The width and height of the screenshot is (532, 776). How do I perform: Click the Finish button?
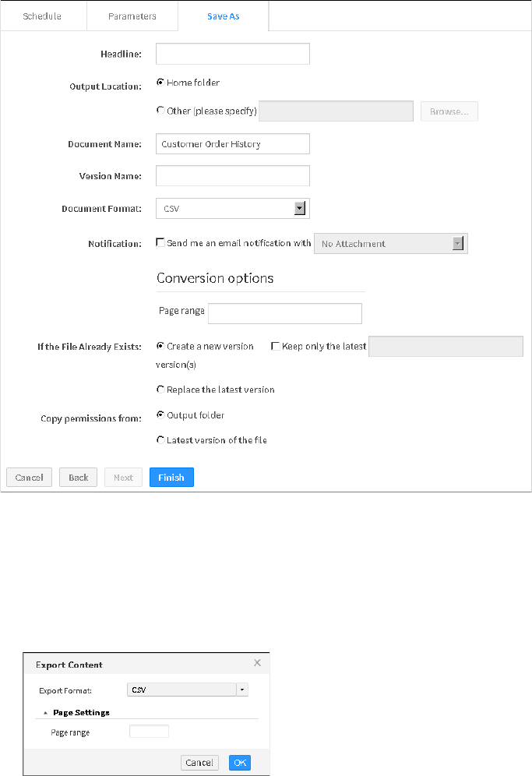171,478
